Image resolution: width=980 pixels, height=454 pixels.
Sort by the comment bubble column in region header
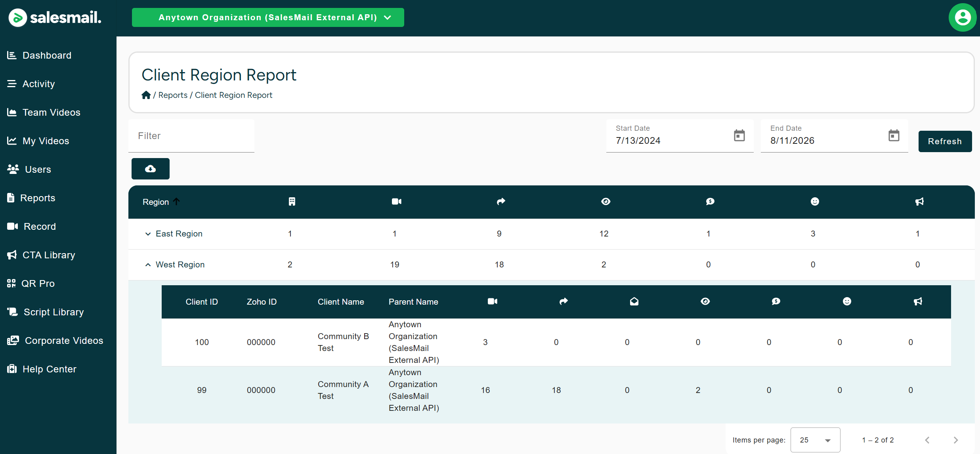point(710,202)
